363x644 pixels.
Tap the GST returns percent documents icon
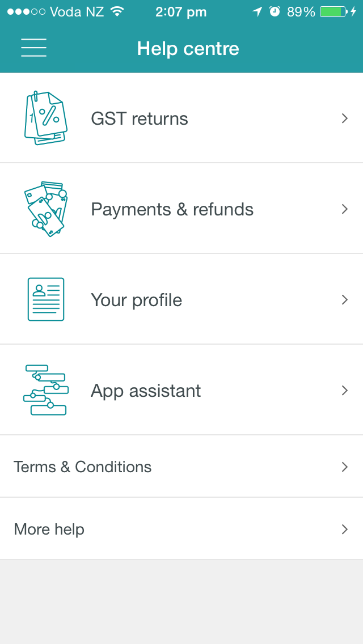click(x=45, y=118)
